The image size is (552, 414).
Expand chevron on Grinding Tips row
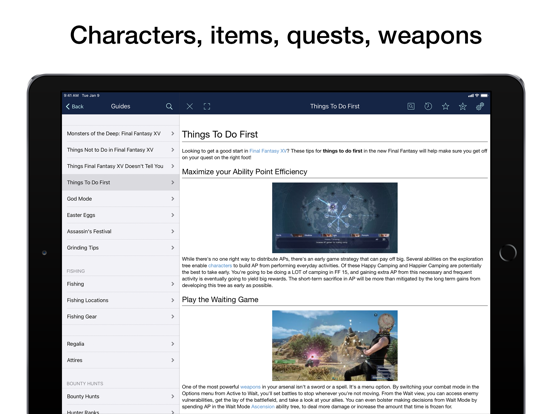coord(172,247)
